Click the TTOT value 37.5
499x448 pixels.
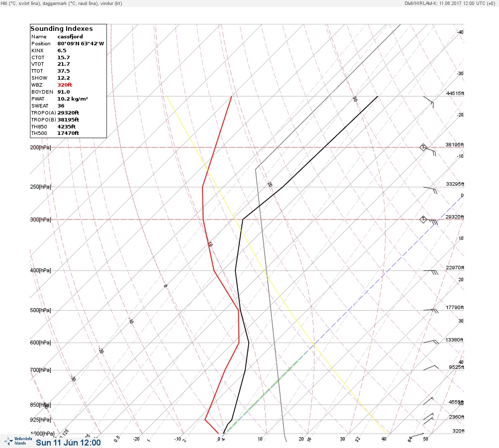63,71
